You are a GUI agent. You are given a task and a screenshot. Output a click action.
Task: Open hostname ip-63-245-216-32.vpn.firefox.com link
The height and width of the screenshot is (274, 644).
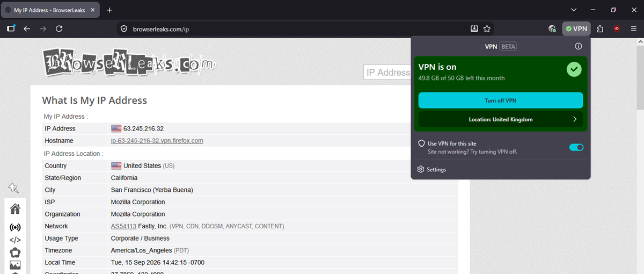point(157,141)
